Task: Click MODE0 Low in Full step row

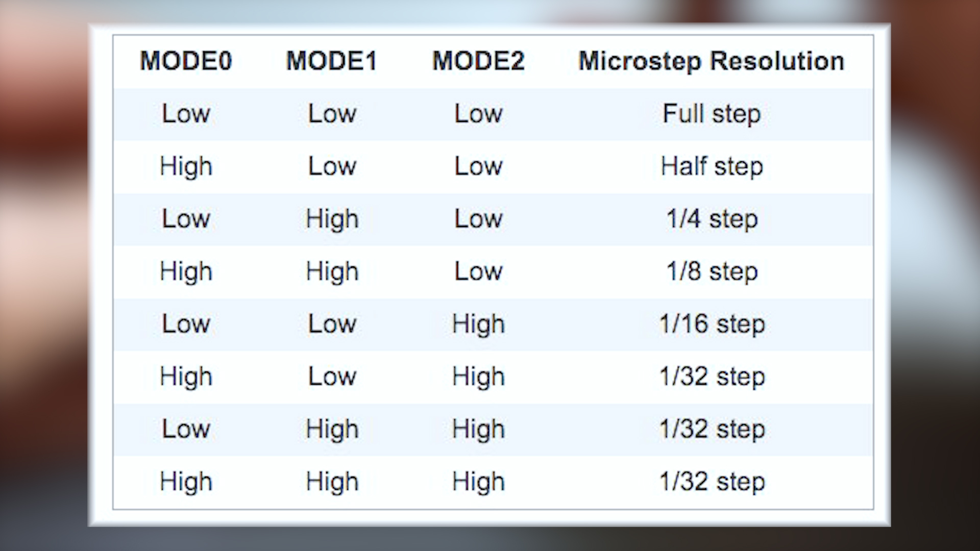Action: click(x=186, y=114)
